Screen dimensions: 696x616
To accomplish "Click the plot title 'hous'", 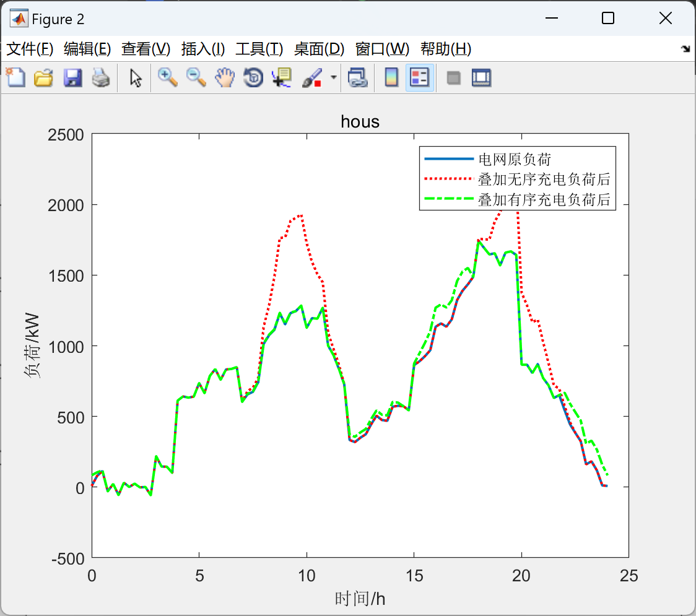I will point(360,121).
